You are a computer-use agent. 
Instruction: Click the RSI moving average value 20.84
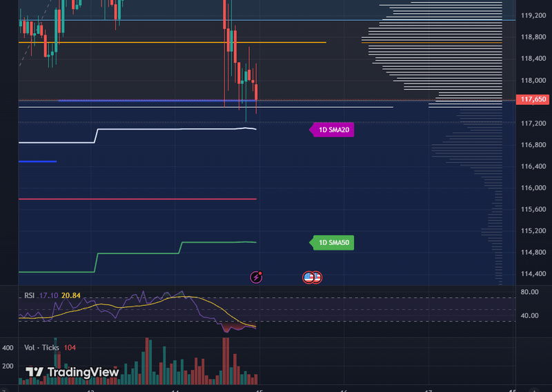(71, 295)
